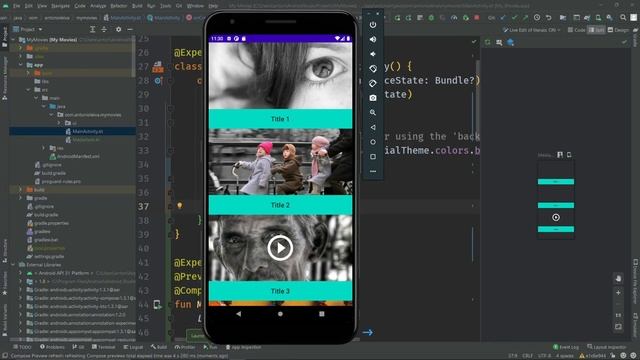Click the emulator sidebar Overview square

point(373,157)
